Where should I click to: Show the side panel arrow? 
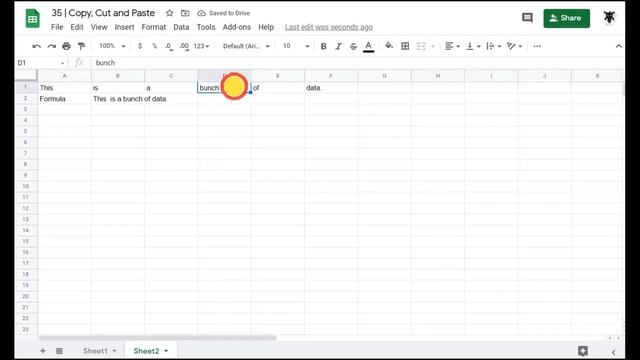613,352
